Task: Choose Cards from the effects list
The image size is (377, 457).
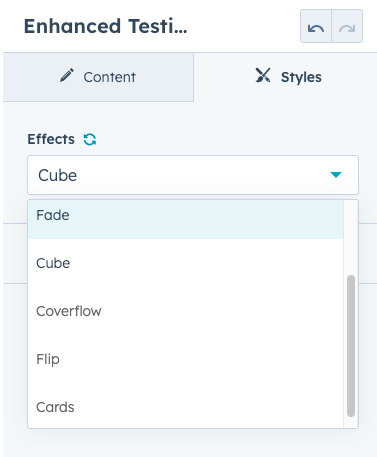Action: 185,407
